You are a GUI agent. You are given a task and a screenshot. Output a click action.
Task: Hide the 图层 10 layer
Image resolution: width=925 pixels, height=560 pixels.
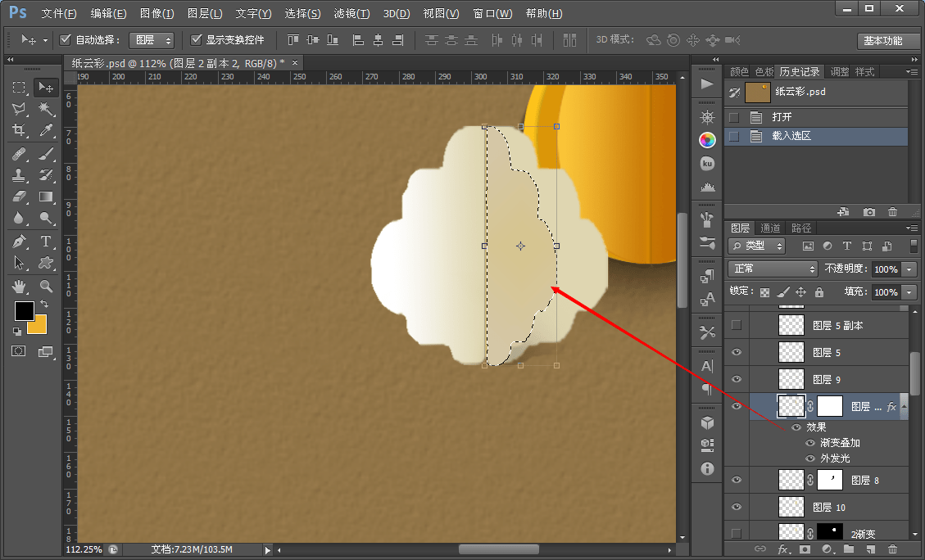(x=737, y=507)
